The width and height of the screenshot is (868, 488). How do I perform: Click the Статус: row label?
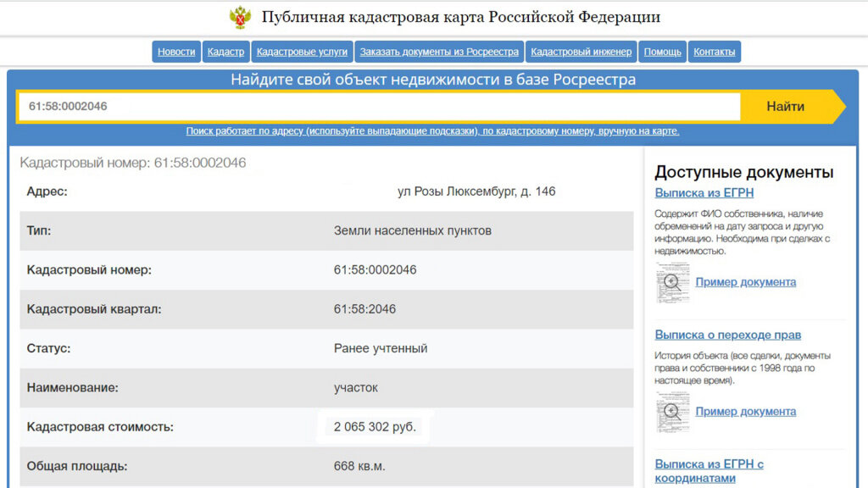point(48,348)
